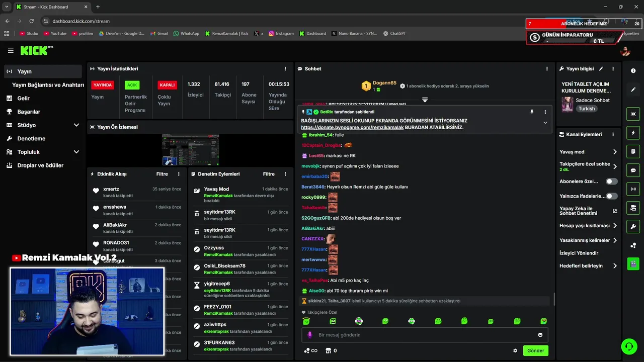The image size is (644, 362).
Task: Click inside the Bir mesaj gönderin field
Action: 425,335
